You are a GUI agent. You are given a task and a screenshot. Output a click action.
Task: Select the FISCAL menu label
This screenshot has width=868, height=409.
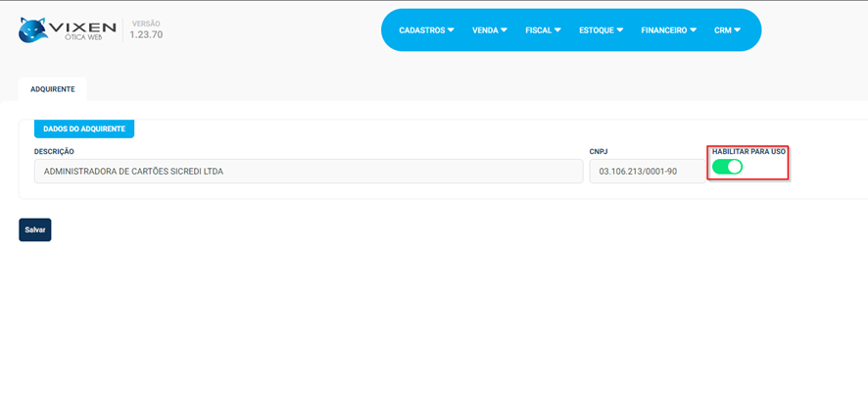pos(538,30)
